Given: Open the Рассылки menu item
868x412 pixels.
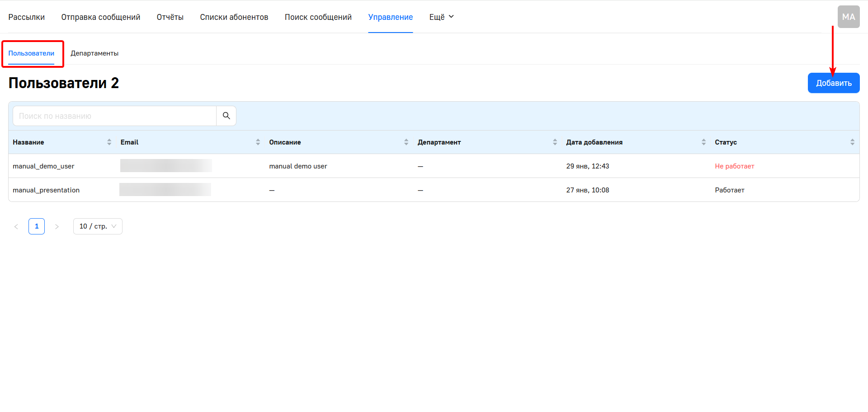Looking at the screenshot, I should point(27,17).
